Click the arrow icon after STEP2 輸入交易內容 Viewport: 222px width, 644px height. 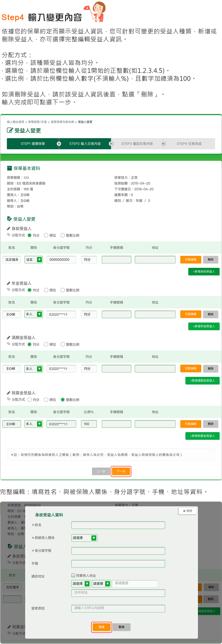click(111, 144)
